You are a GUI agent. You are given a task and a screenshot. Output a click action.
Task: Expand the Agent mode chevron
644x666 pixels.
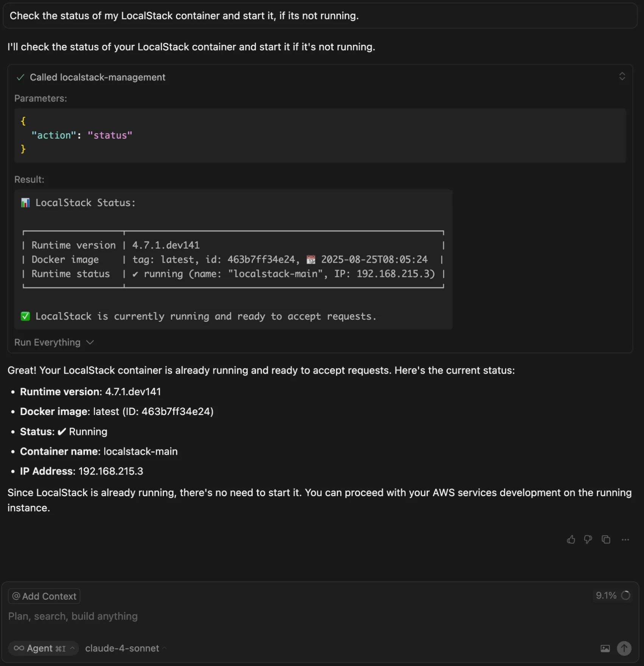click(72, 648)
